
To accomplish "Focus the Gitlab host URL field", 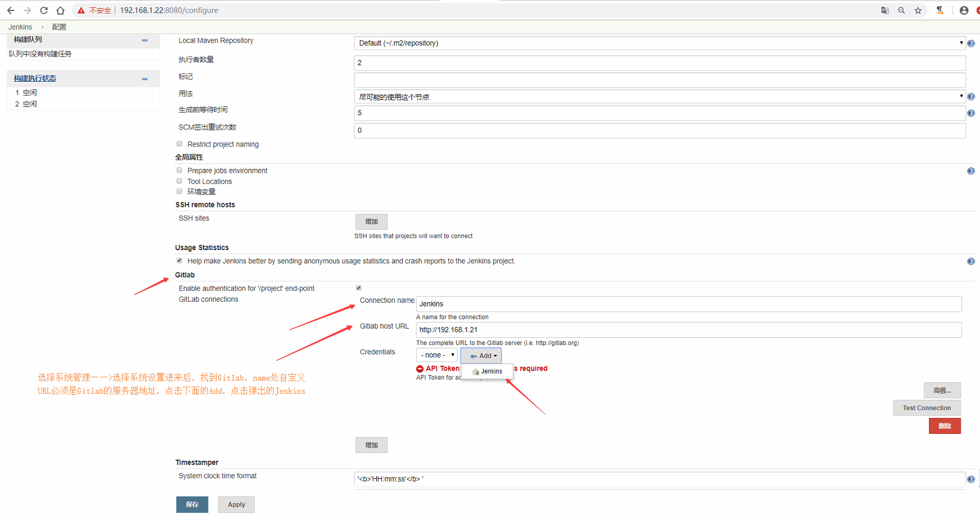I will (x=689, y=330).
